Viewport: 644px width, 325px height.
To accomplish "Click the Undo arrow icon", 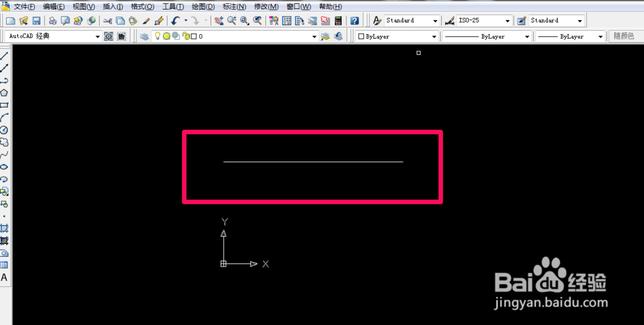I will coord(176,21).
